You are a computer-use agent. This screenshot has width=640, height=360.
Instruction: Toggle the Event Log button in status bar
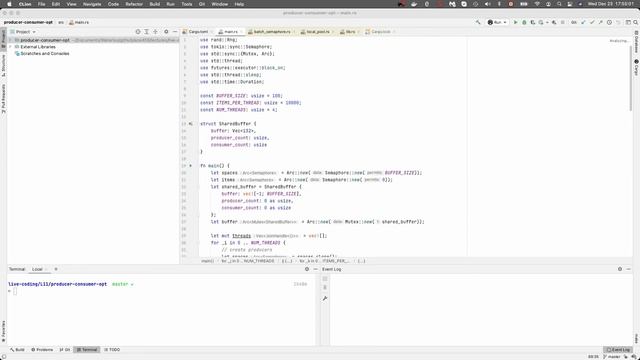click(x=618, y=350)
